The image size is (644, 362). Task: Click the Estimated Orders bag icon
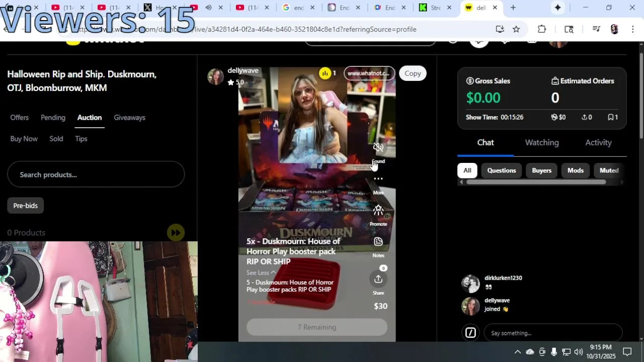[555, 81]
